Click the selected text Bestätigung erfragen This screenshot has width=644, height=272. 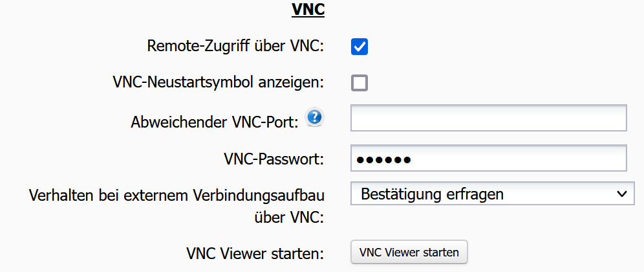[432, 194]
